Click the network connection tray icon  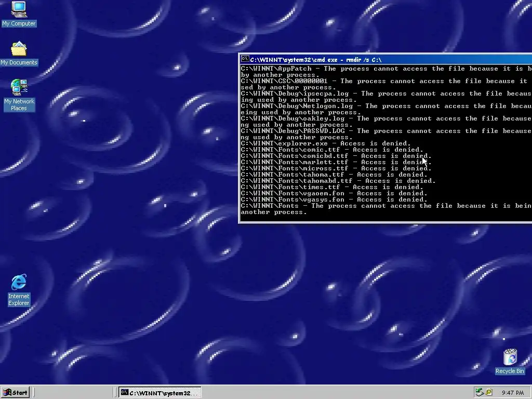coord(479,392)
